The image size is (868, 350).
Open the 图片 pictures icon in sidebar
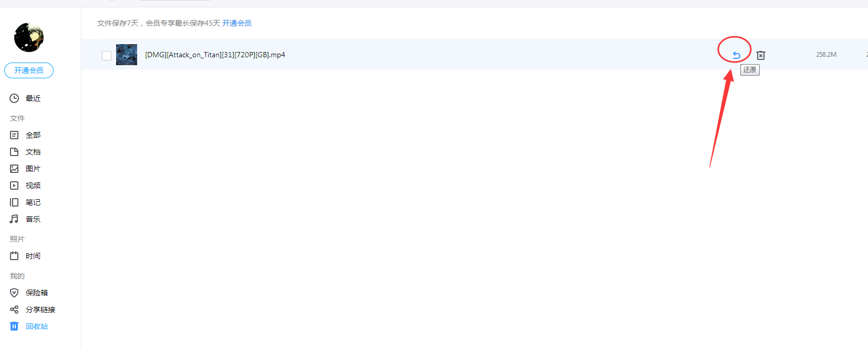pyautogui.click(x=14, y=169)
